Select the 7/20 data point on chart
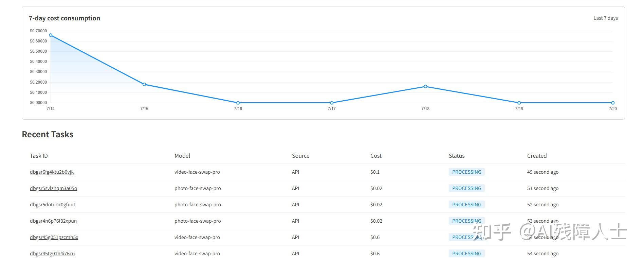 [613, 103]
